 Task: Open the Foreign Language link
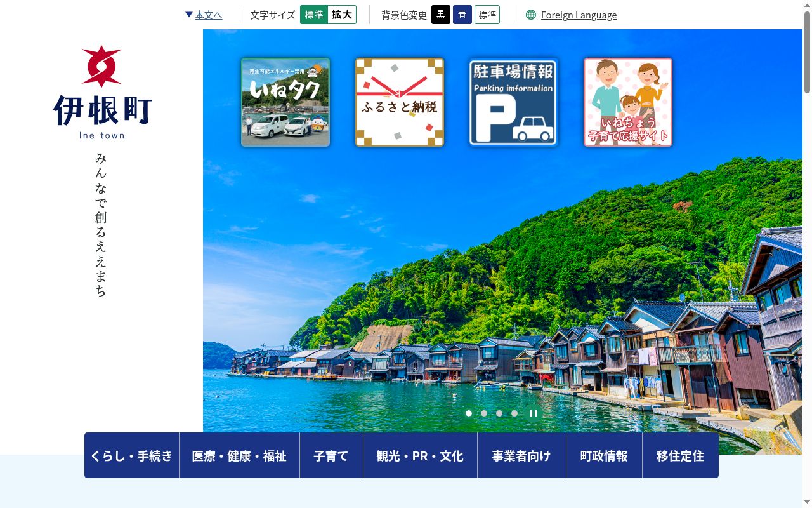click(x=579, y=15)
